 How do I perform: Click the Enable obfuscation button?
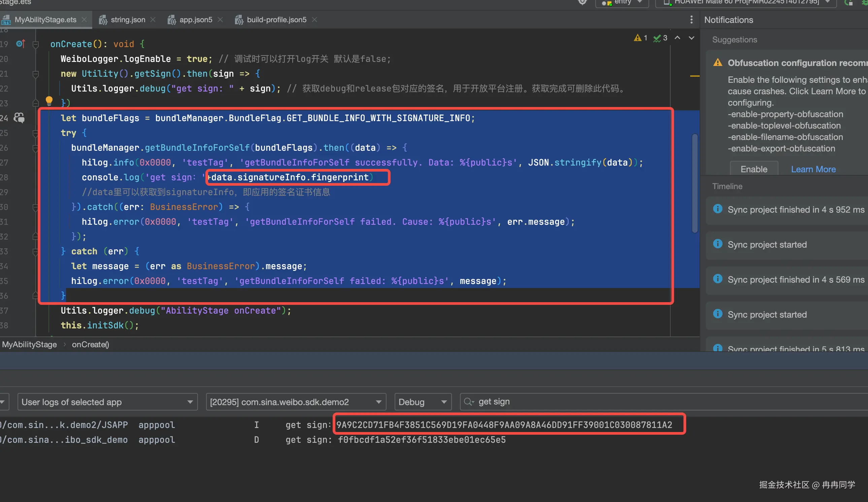pyautogui.click(x=754, y=169)
